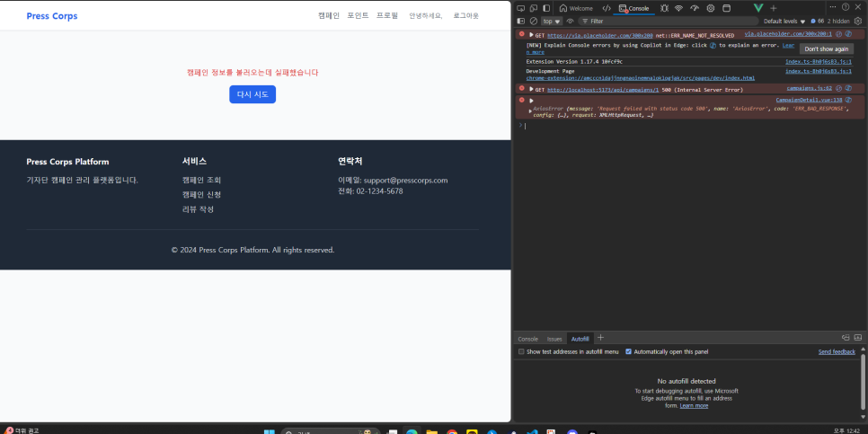Open the Sources panel bug icon
Image resolution: width=868 pixels, height=434 pixels.
pos(664,8)
